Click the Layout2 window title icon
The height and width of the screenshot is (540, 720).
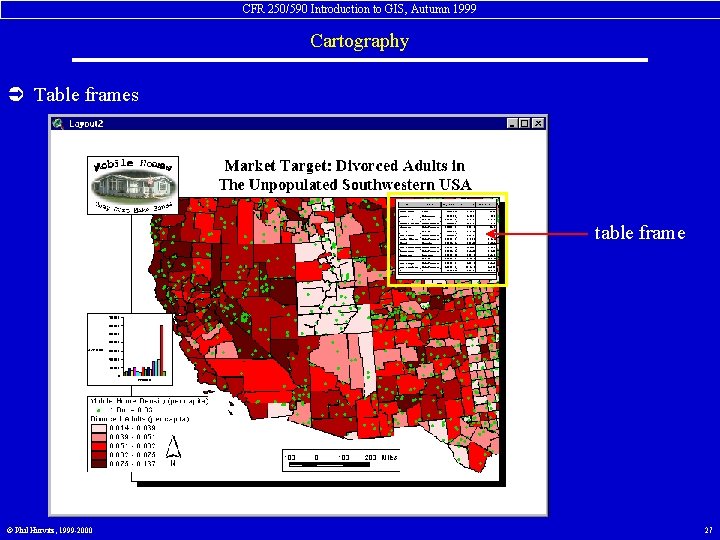point(57,124)
